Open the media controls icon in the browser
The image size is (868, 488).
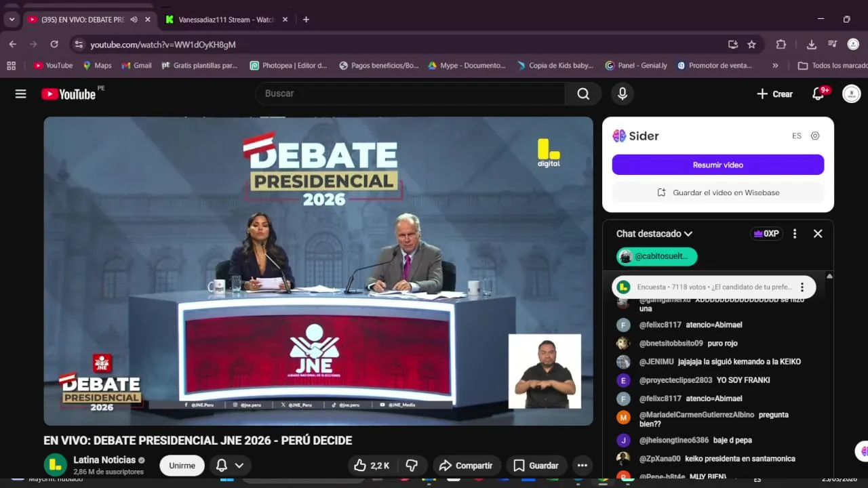pos(832,44)
